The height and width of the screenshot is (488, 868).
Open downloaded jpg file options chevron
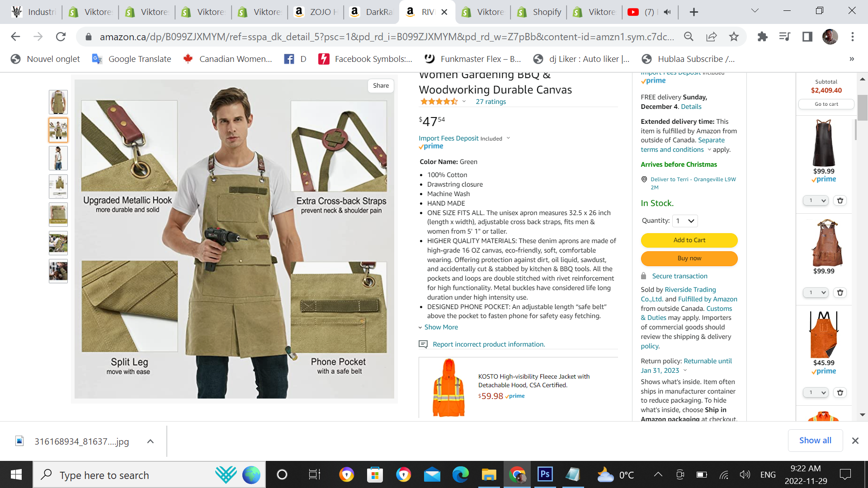[151, 441]
